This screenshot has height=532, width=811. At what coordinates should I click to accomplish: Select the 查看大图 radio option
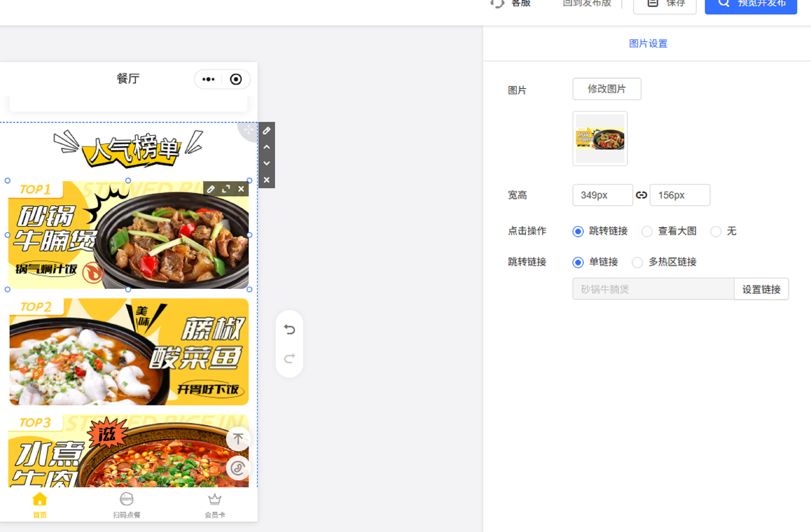tap(647, 231)
